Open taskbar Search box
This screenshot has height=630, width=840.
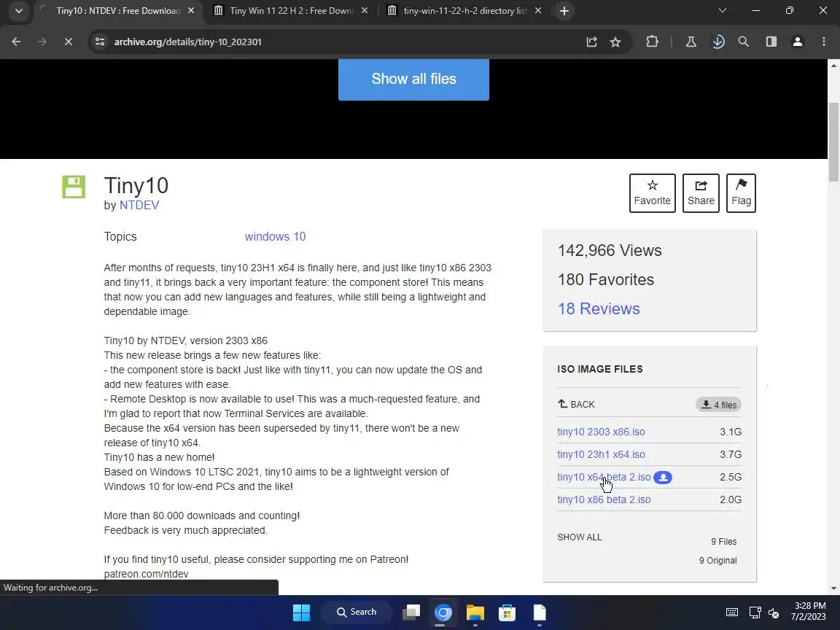coord(357,612)
